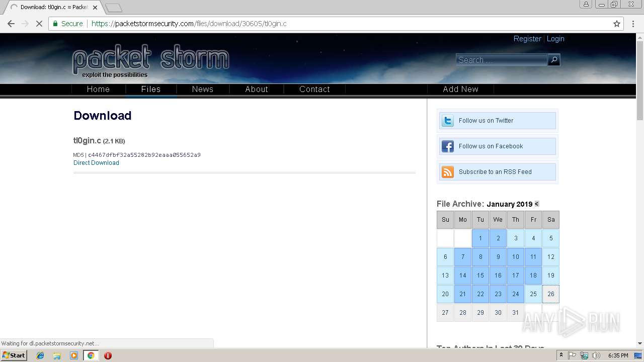Viewport: 644px width, 362px height.
Task: Open volume speaker tray icon
Action: (x=596, y=355)
